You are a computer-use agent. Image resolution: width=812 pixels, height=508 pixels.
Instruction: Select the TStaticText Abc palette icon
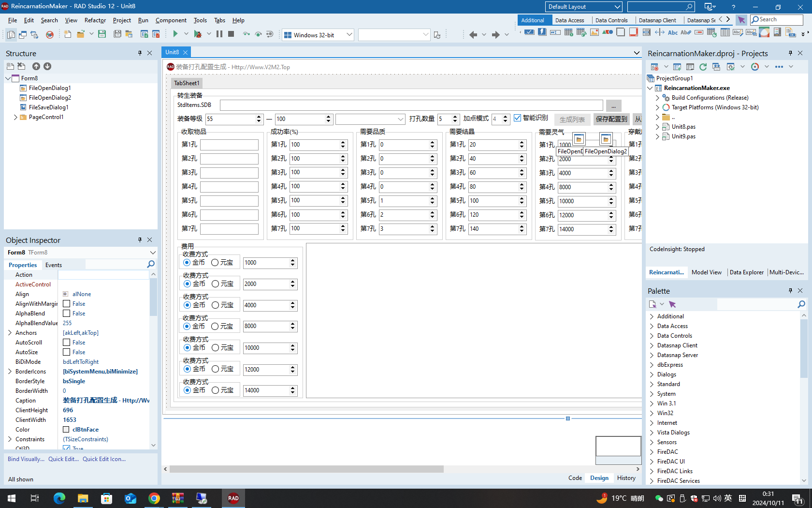pyautogui.click(x=673, y=32)
